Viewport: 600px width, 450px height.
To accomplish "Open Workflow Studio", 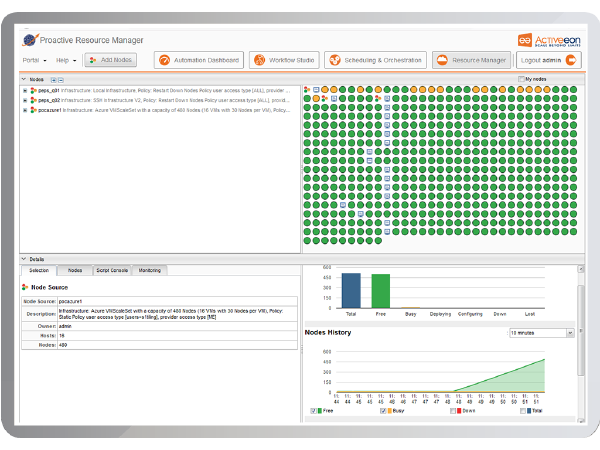I will (284, 60).
